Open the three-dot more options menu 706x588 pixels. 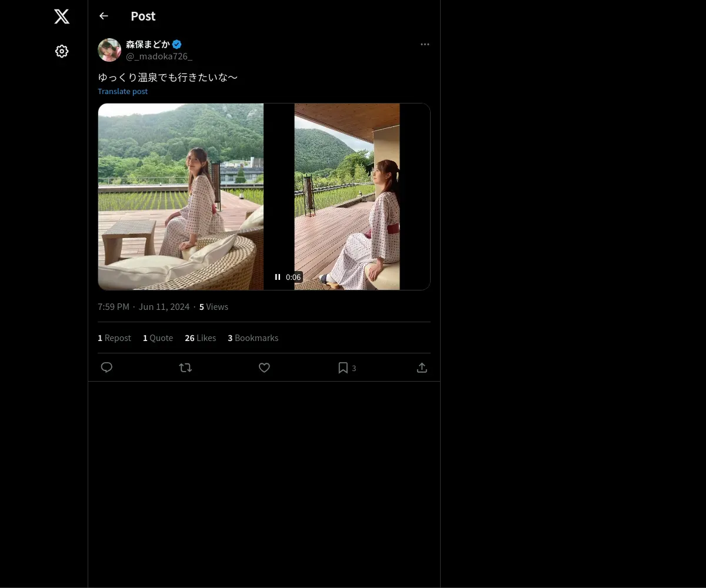pos(425,45)
